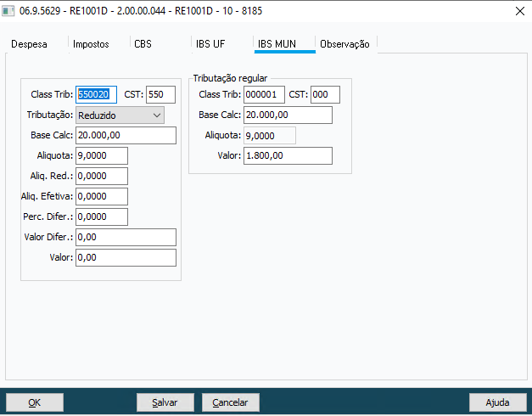Click the Tributação label
The image size is (532, 416).
pyautogui.click(x=50, y=115)
